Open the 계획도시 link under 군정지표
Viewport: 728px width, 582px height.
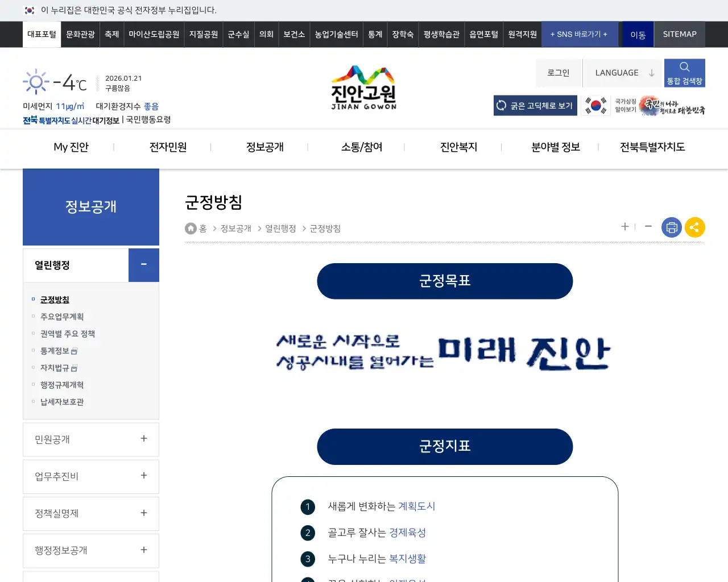tap(417, 506)
